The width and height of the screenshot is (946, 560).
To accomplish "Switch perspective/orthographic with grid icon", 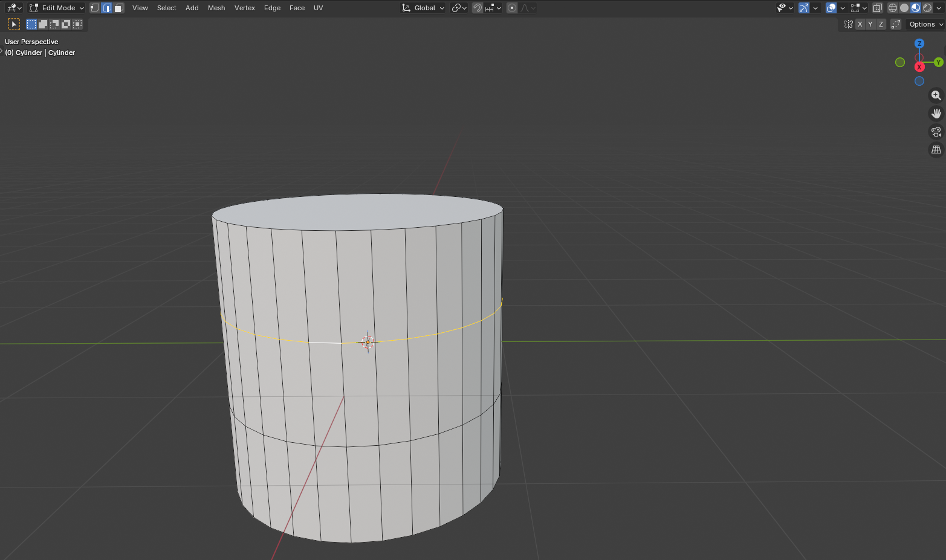I will [936, 149].
